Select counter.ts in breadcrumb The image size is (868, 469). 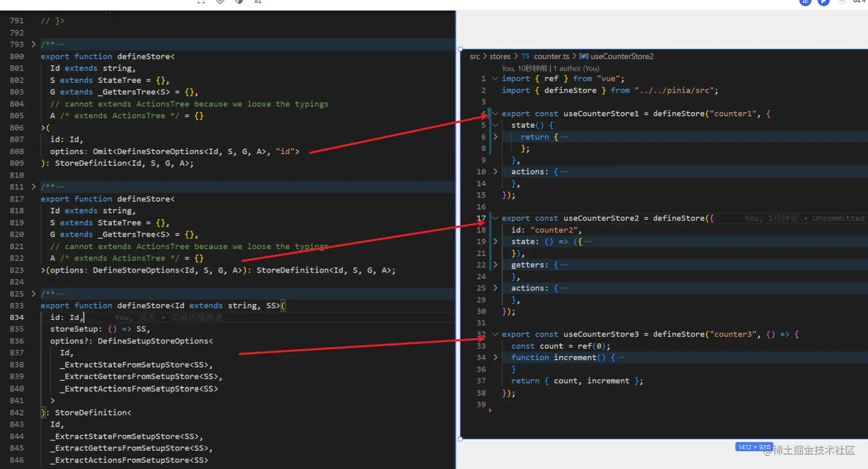pos(551,56)
